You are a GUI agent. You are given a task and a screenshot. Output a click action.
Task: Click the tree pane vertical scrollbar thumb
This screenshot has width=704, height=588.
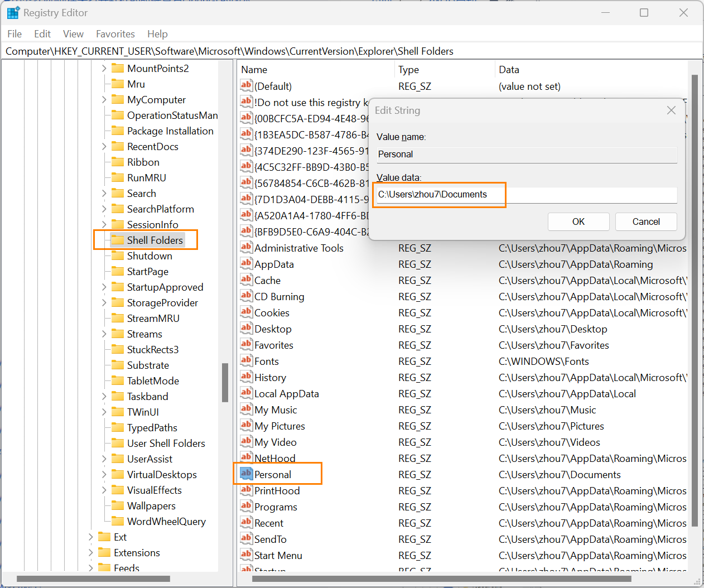(x=225, y=383)
